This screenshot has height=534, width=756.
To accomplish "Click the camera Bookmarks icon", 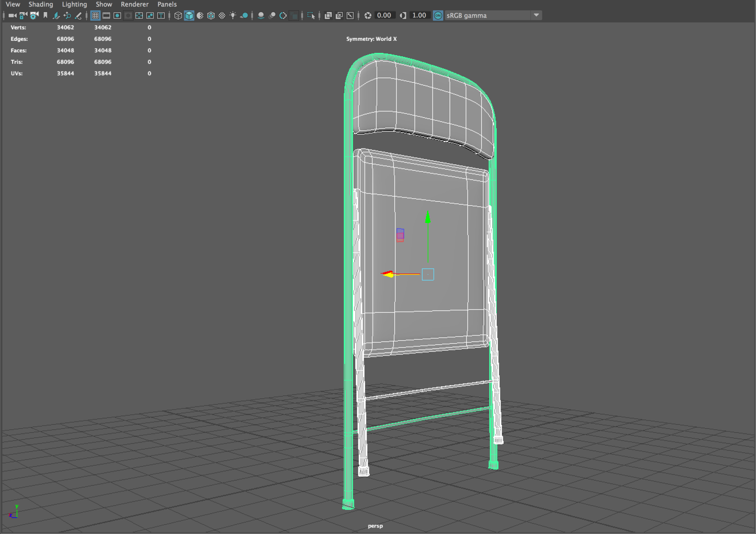I will tap(45, 15).
